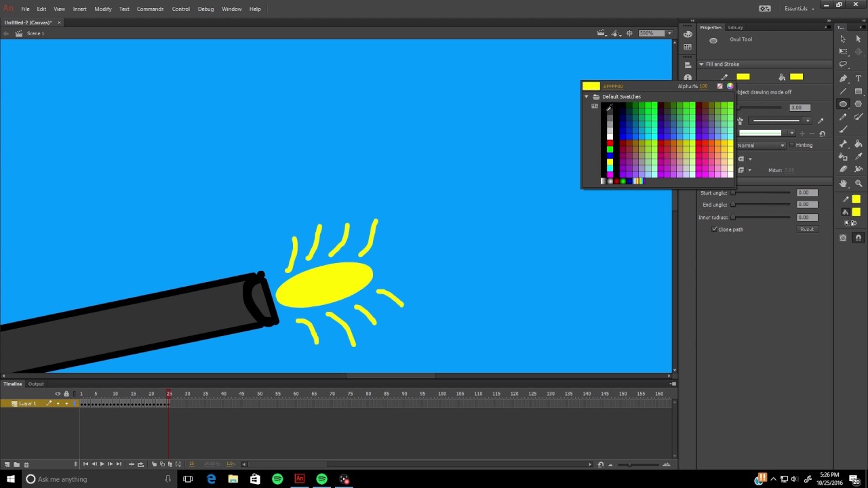Open the Modify menu

(103, 9)
